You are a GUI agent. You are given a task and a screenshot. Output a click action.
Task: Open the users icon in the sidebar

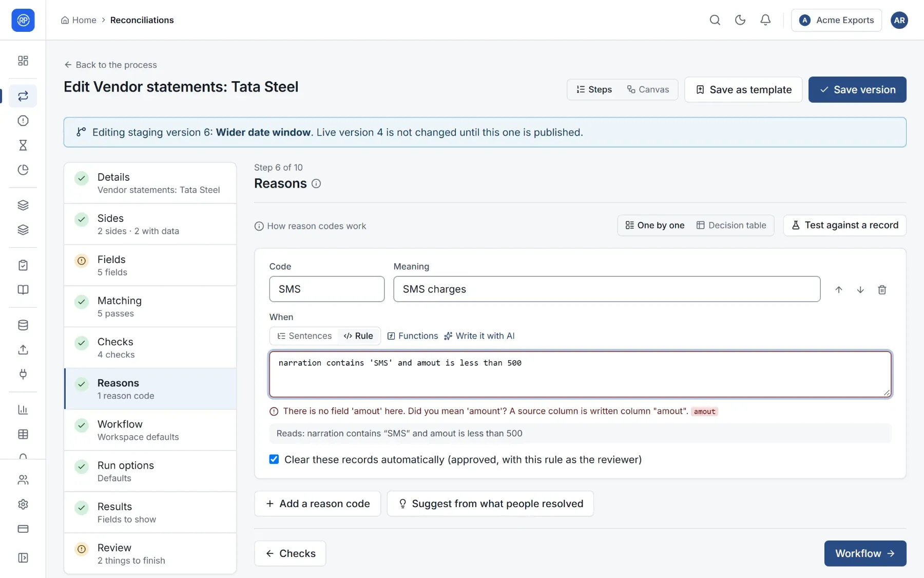click(x=23, y=480)
